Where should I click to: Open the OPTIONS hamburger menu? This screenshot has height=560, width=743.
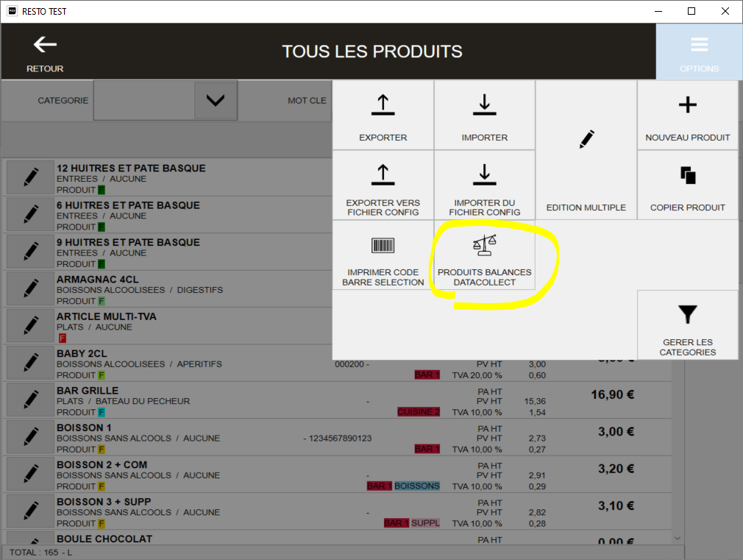[699, 52]
